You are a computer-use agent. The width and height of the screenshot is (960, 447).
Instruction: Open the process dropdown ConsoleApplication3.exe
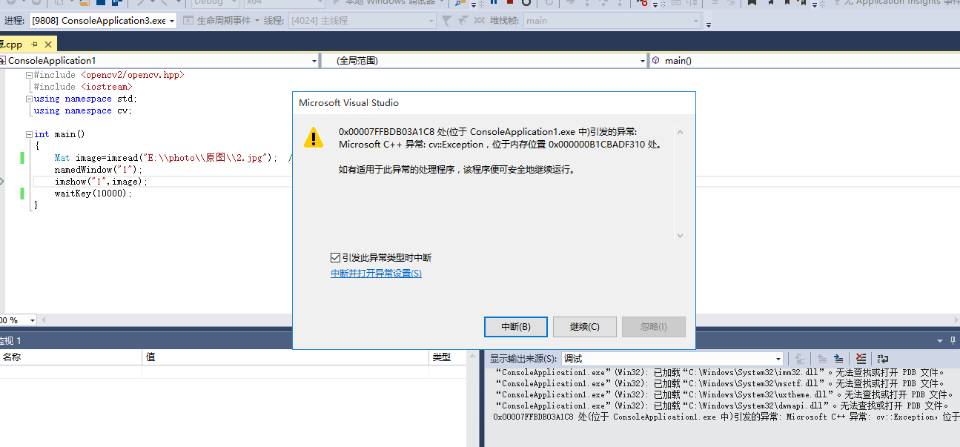(x=102, y=20)
